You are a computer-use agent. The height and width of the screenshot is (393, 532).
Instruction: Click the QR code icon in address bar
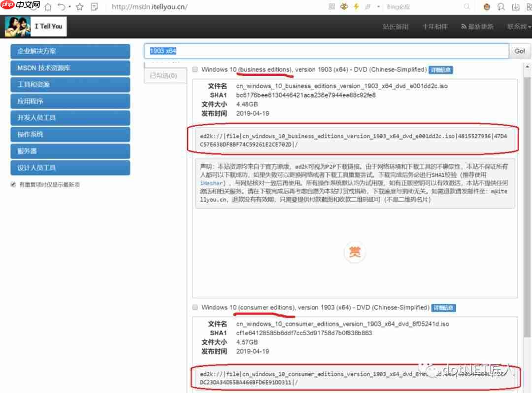[x=332, y=7]
